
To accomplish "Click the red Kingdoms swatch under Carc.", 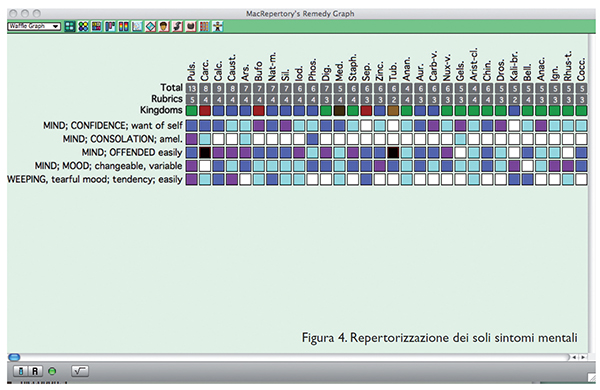I will pos(205,110).
